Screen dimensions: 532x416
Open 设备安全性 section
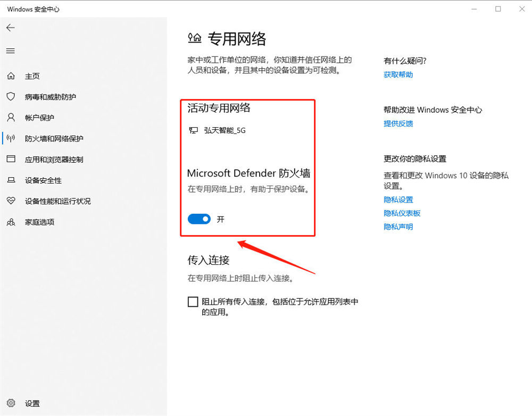click(43, 180)
